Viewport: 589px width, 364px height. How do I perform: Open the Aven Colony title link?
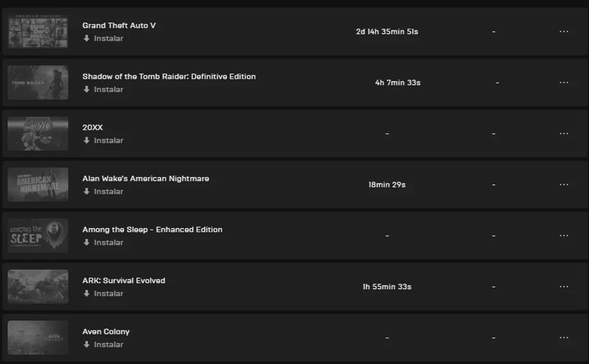[x=106, y=332]
